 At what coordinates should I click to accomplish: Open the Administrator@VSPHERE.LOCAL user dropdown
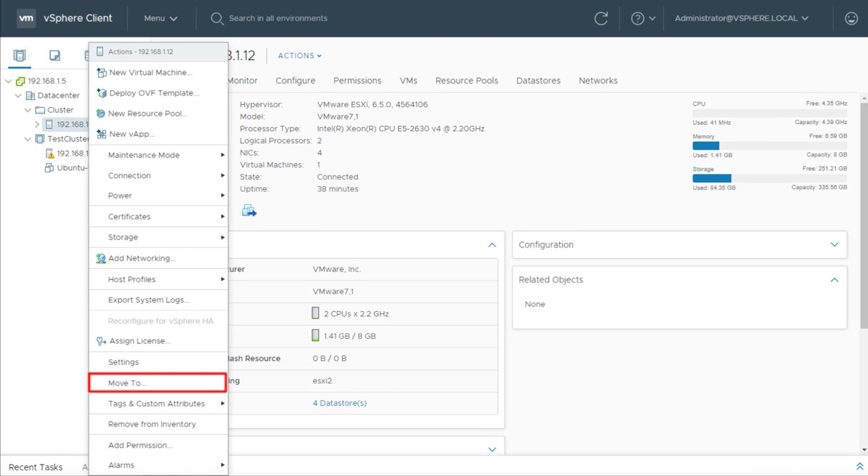coord(742,19)
